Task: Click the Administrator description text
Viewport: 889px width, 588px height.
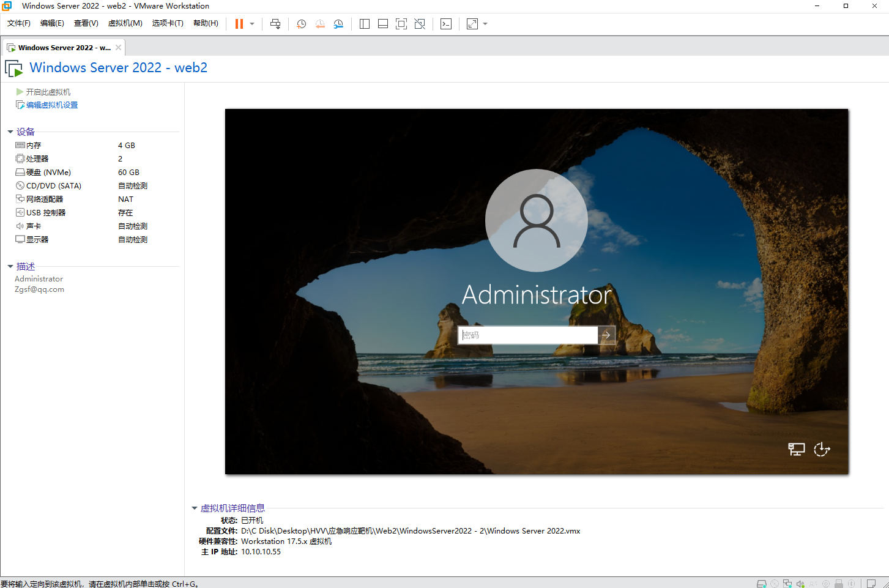Action: pyautogui.click(x=39, y=279)
